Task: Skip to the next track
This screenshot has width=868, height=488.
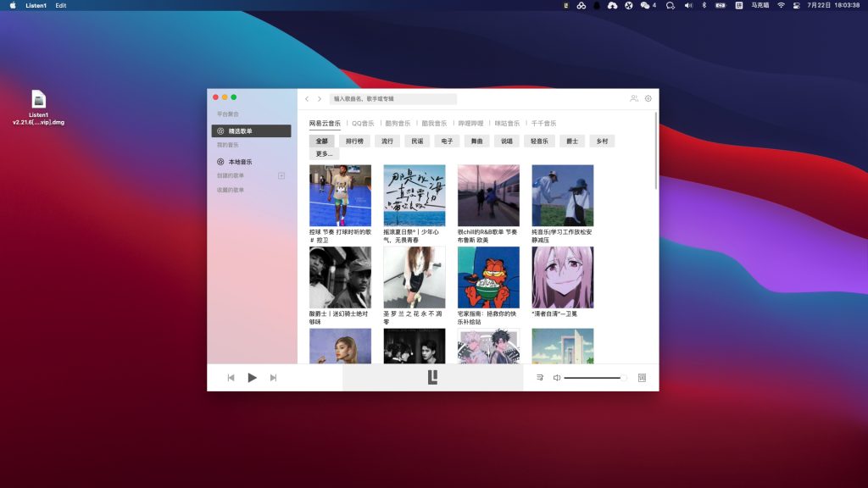Action: click(x=274, y=377)
